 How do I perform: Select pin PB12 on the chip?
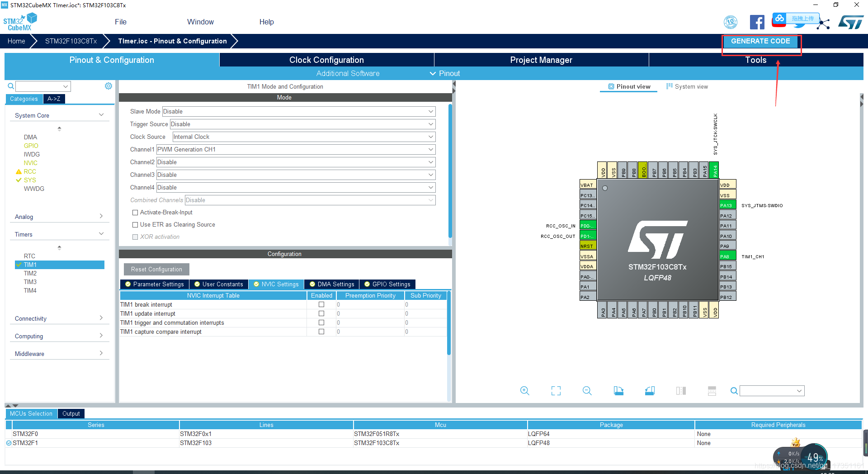(727, 297)
